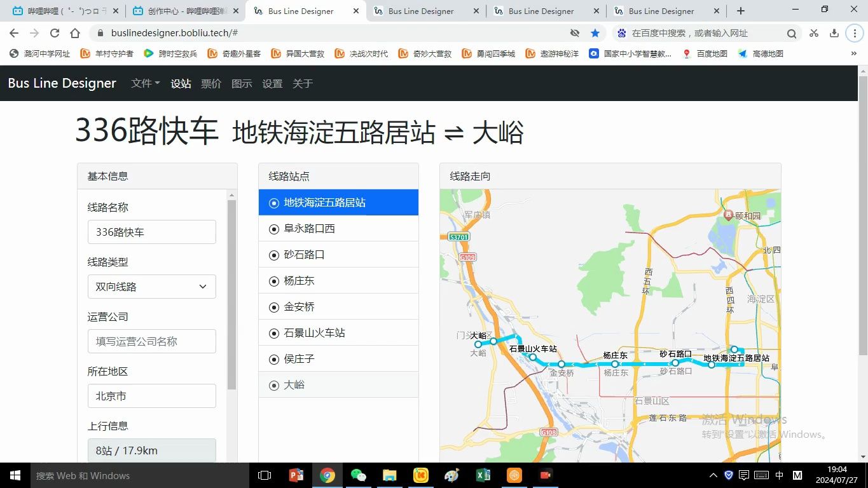Select the 图示 navigation item

(x=242, y=83)
